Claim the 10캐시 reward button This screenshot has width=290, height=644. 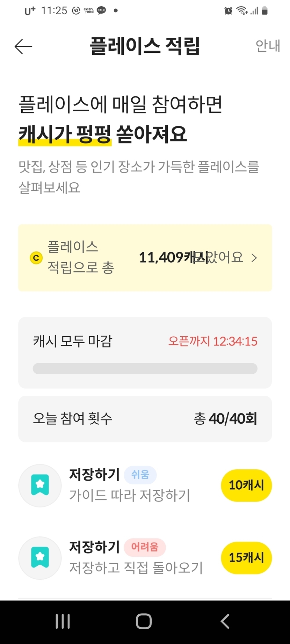click(x=246, y=485)
